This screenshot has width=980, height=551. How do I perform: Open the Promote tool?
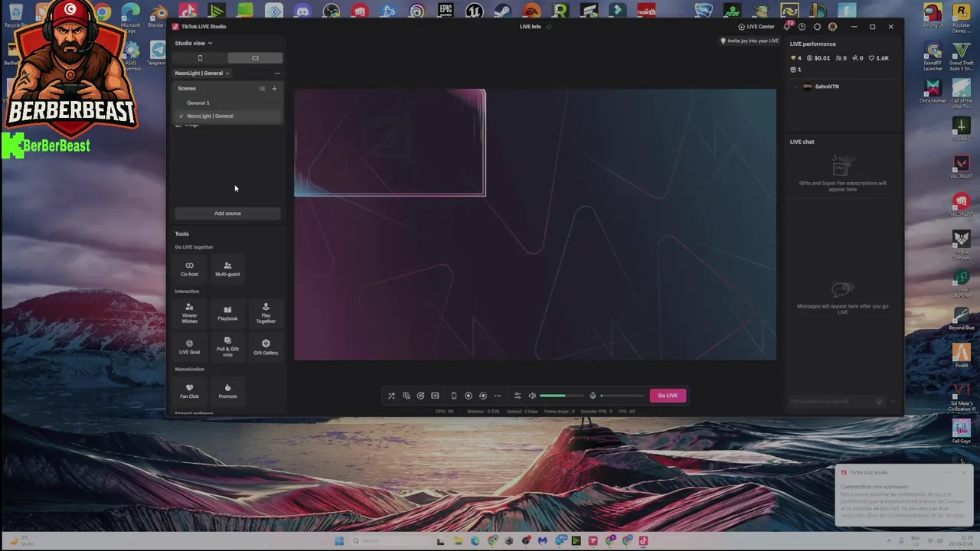227,391
